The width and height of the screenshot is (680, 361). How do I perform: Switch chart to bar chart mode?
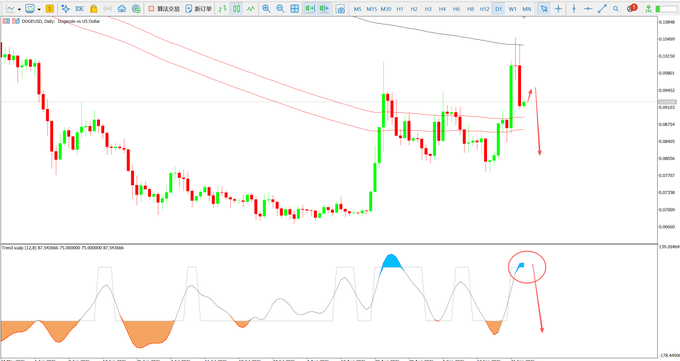222,9
